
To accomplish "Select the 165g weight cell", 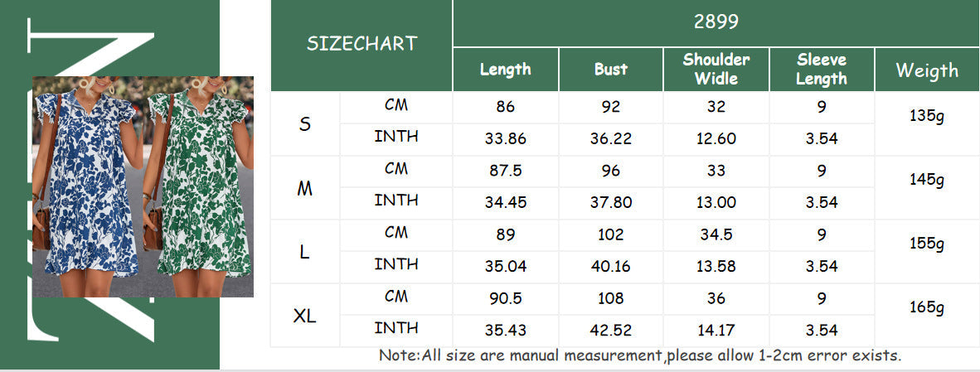I will tap(927, 308).
